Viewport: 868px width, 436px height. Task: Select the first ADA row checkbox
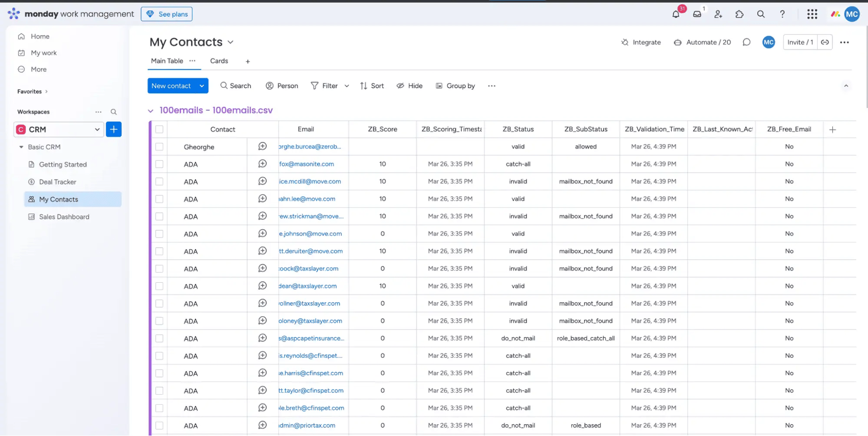click(159, 164)
